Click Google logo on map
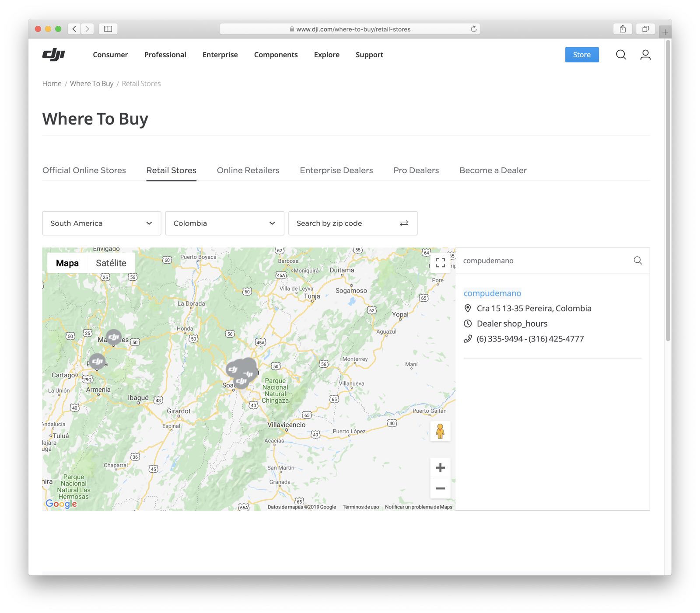Image resolution: width=700 pixels, height=613 pixels. coord(61,504)
